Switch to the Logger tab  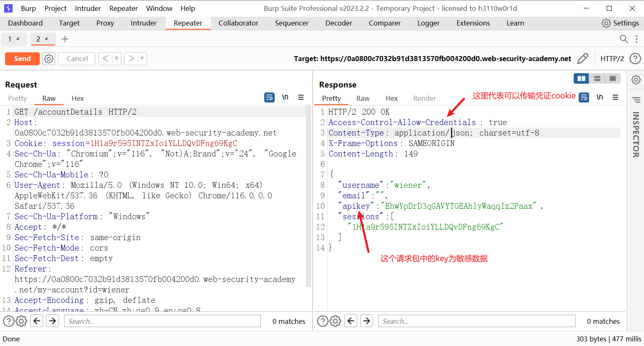(428, 23)
